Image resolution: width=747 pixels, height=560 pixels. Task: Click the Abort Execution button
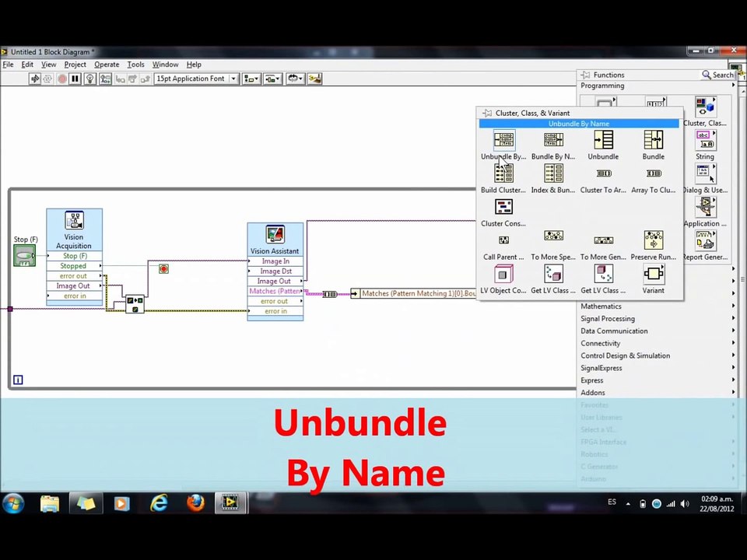point(62,79)
